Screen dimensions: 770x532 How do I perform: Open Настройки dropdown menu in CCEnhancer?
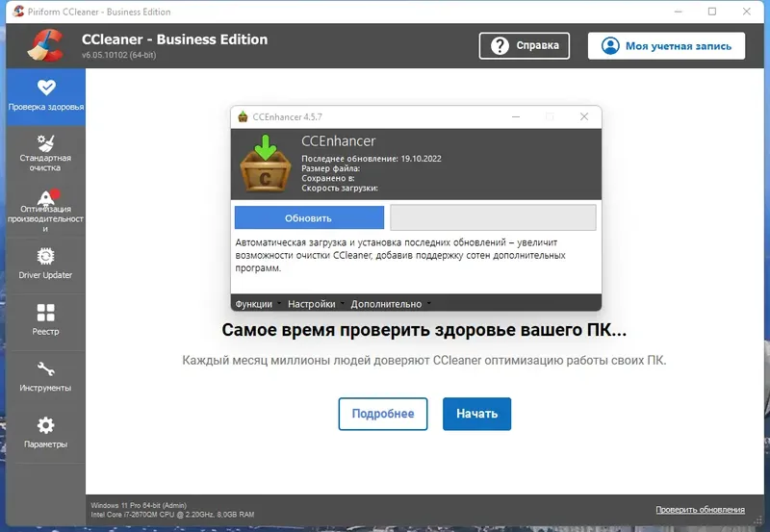pos(316,304)
